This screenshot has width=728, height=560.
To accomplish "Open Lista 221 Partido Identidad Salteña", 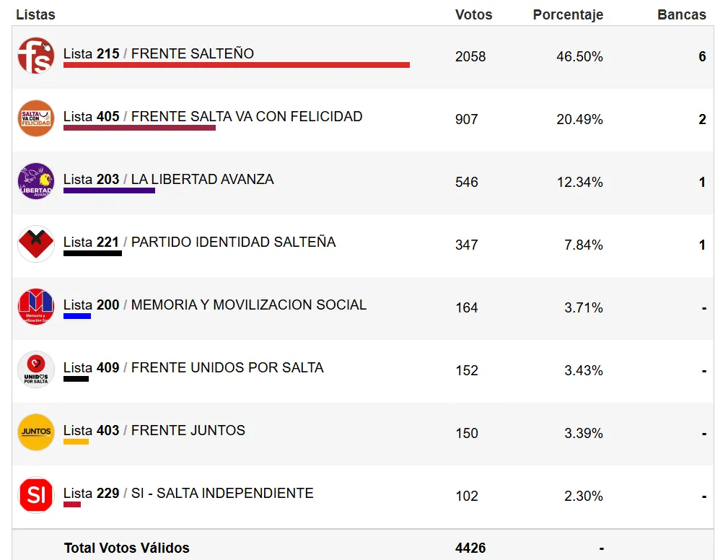I will (200, 242).
